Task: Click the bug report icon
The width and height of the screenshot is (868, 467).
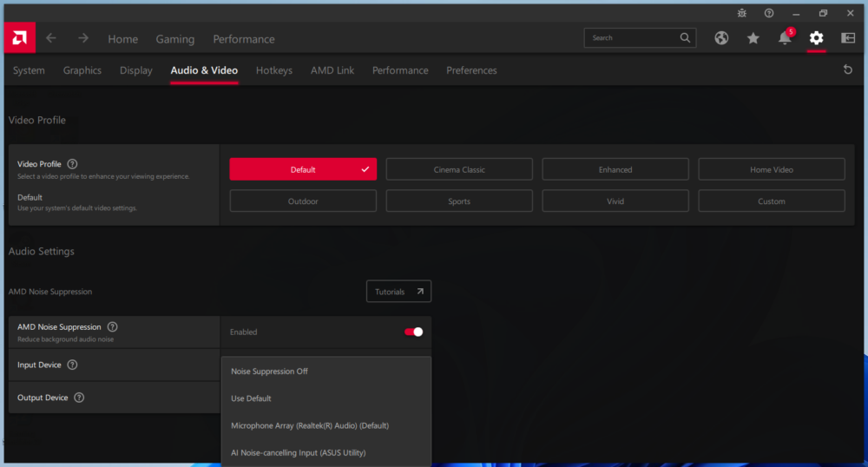Action: coord(741,13)
